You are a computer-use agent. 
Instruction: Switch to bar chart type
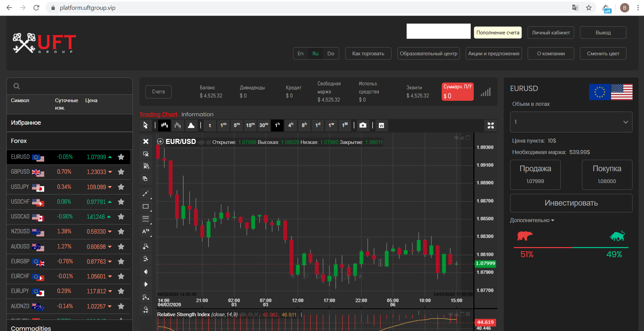coord(178,125)
